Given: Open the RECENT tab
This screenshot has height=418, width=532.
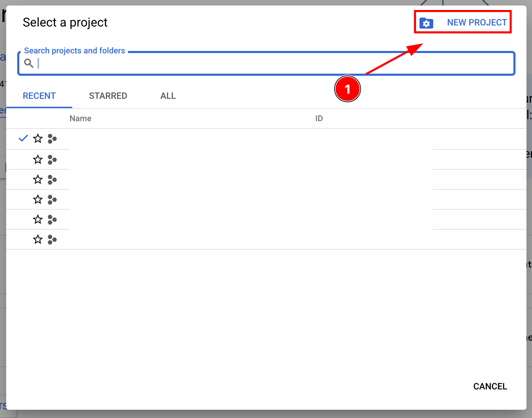Looking at the screenshot, I should (39, 96).
